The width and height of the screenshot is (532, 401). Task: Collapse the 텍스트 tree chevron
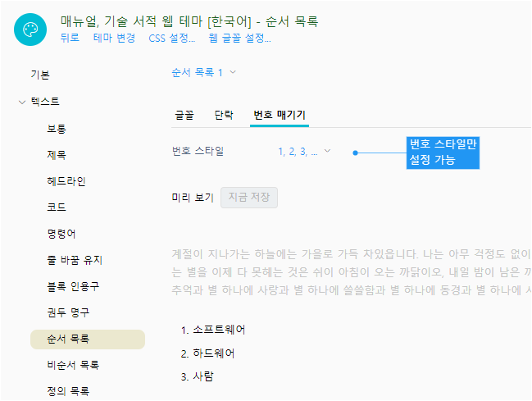(x=22, y=102)
